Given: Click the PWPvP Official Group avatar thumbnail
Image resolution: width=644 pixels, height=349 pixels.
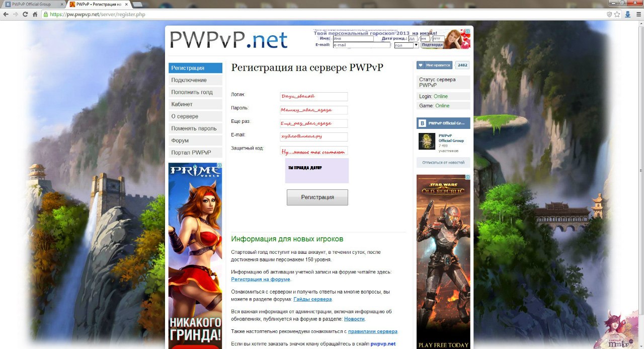Looking at the screenshot, I should [427, 142].
